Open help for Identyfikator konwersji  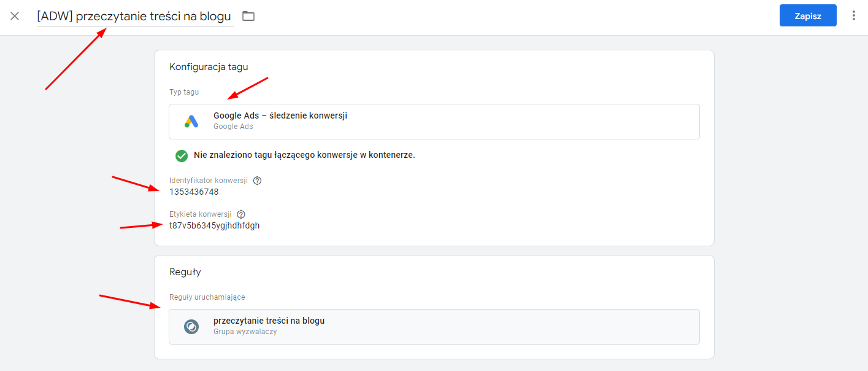point(256,180)
